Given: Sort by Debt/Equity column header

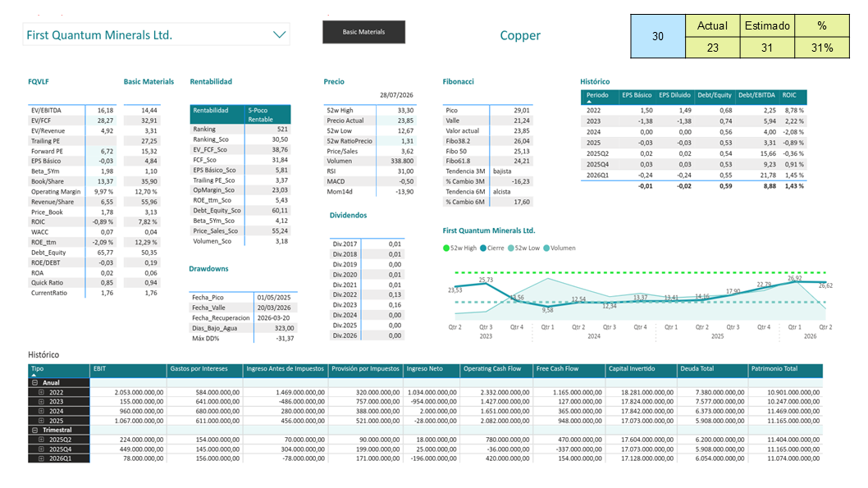Looking at the screenshot, I should pyautogui.click(x=714, y=95).
